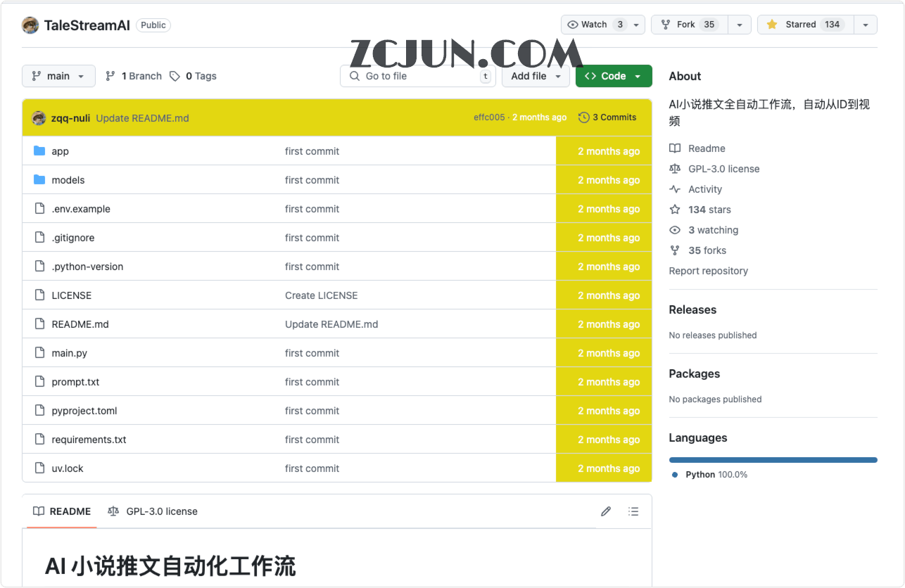Open the main branch dropdown

[x=58, y=76]
